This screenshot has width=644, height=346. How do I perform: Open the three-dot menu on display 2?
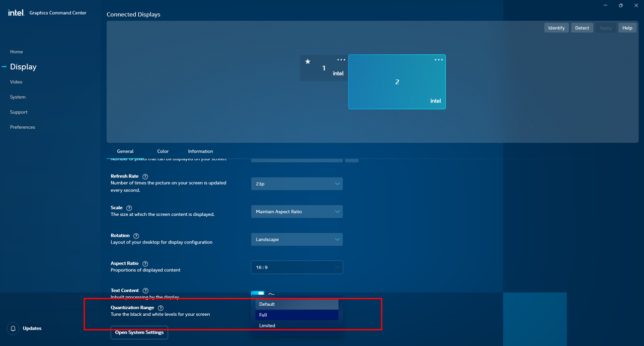pyautogui.click(x=439, y=60)
